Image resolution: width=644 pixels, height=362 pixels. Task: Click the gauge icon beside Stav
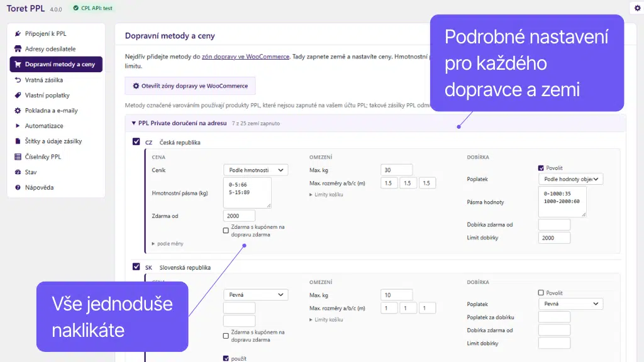18,172
